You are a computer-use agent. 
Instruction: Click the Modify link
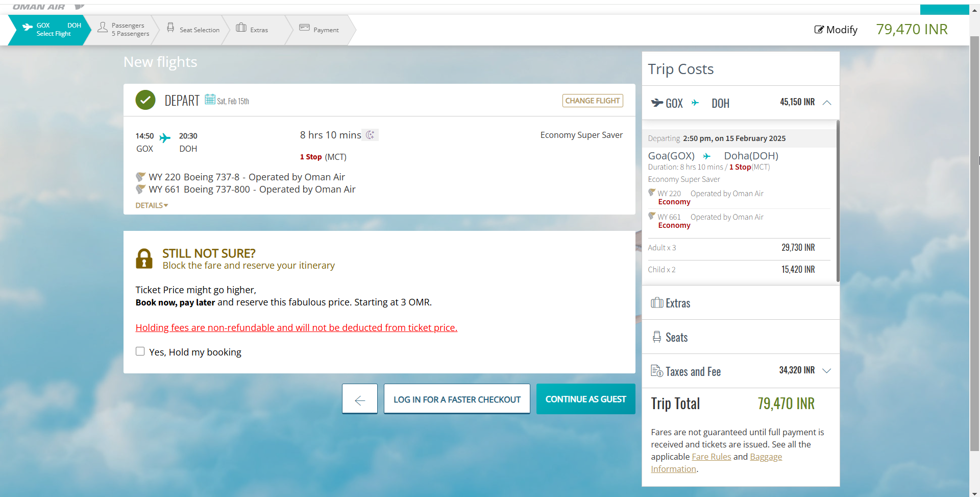click(x=836, y=30)
